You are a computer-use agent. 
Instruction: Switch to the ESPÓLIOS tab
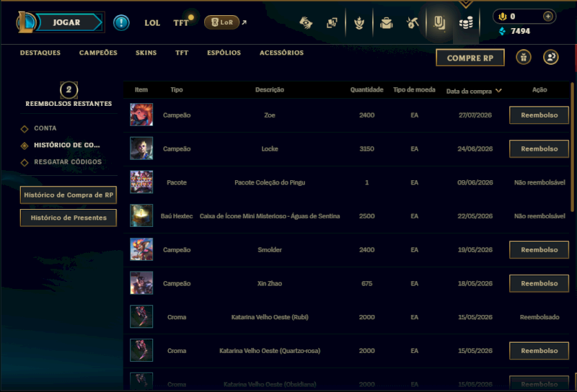click(224, 53)
